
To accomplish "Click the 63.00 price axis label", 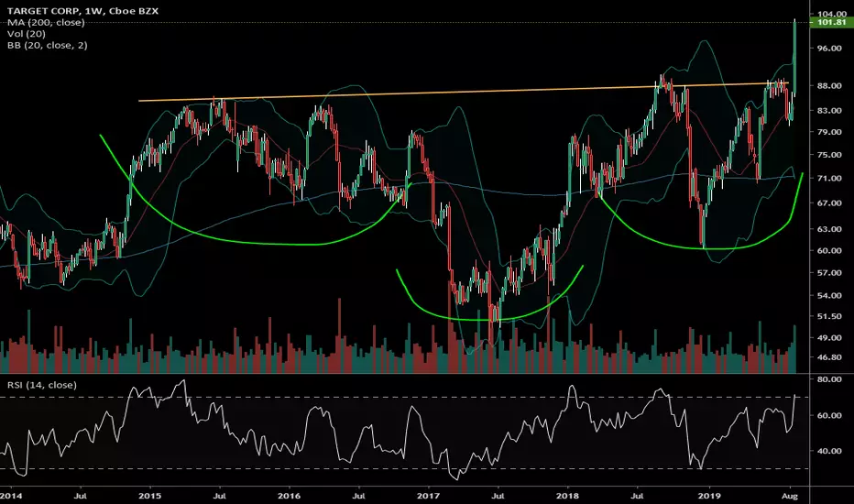I will pyautogui.click(x=829, y=229).
